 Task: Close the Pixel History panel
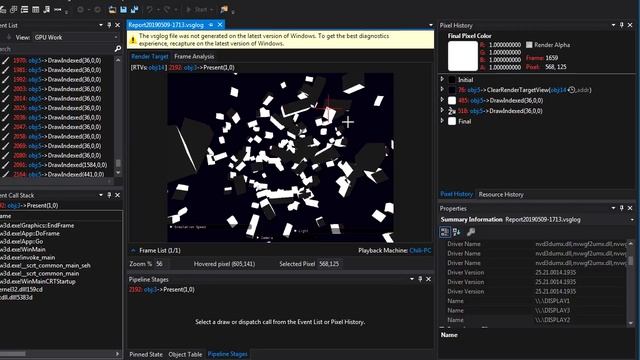click(x=630, y=25)
